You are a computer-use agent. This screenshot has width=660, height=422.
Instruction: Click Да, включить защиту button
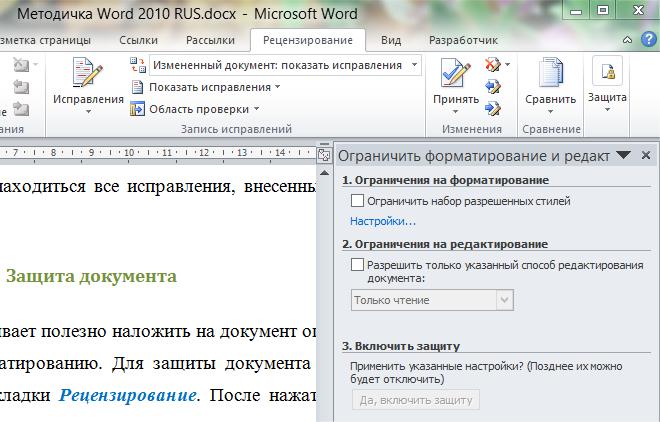[x=416, y=400]
